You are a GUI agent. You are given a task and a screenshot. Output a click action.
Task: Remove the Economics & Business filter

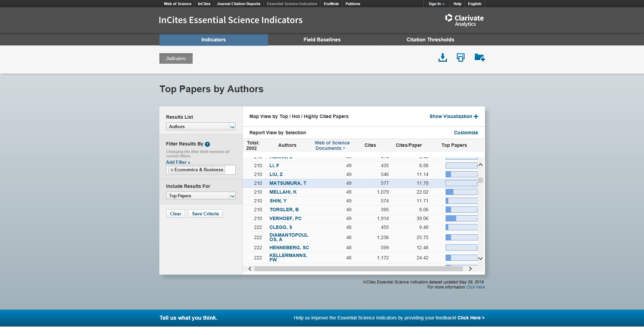pyautogui.click(x=172, y=170)
